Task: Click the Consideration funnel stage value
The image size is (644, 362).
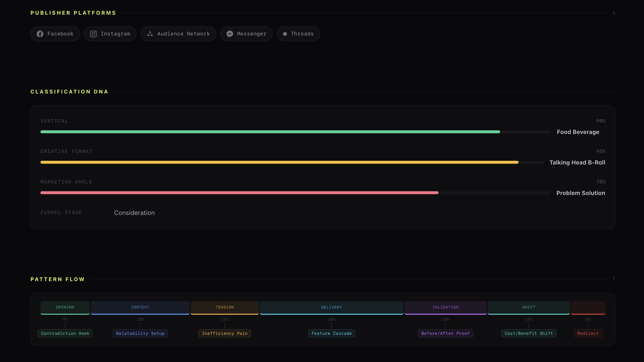Action: pyautogui.click(x=134, y=213)
